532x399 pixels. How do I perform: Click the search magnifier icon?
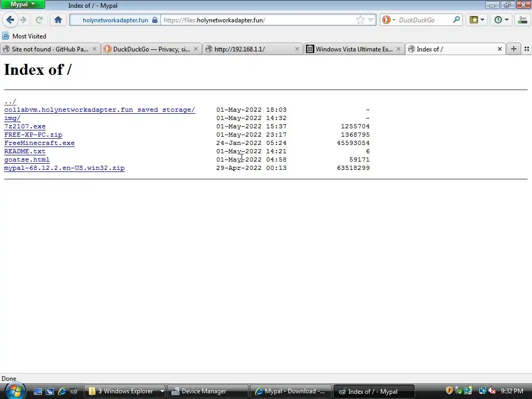click(x=456, y=20)
